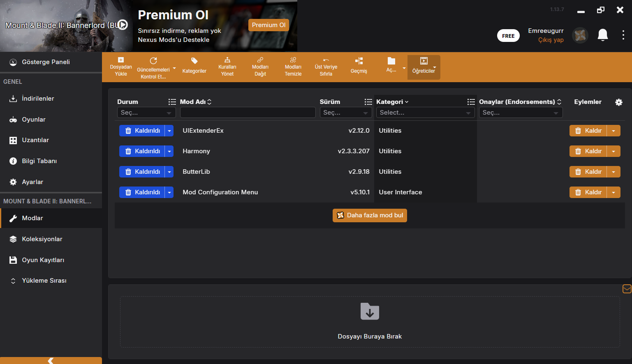Viewport: 632px width, 364px height.
Task: Open the Sürüm filter dropdown
Action: point(346,113)
